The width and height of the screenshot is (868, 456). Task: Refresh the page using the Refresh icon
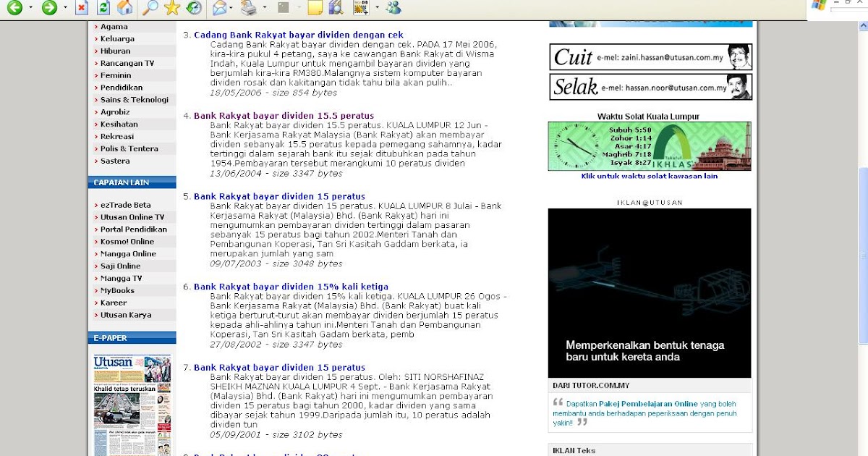point(103,8)
